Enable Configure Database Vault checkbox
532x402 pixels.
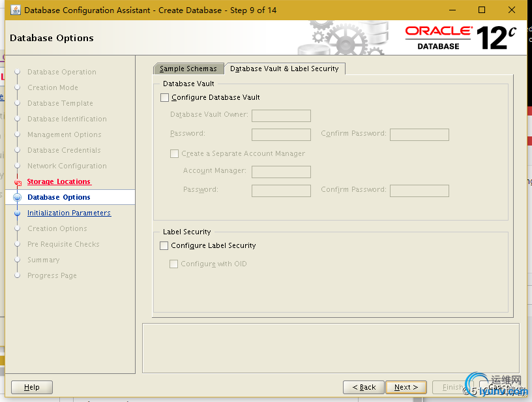pos(164,97)
